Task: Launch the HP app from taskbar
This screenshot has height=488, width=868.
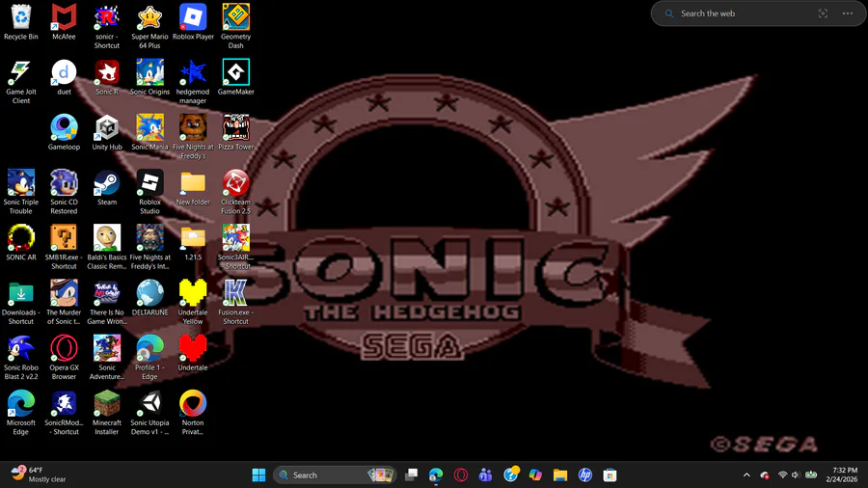Action: (x=585, y=474)
